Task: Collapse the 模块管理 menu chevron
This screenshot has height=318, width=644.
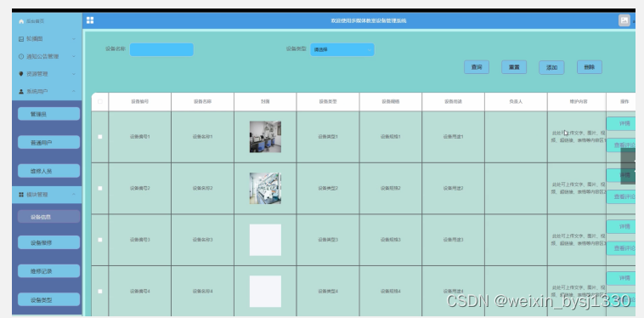Action: point(74,195)
